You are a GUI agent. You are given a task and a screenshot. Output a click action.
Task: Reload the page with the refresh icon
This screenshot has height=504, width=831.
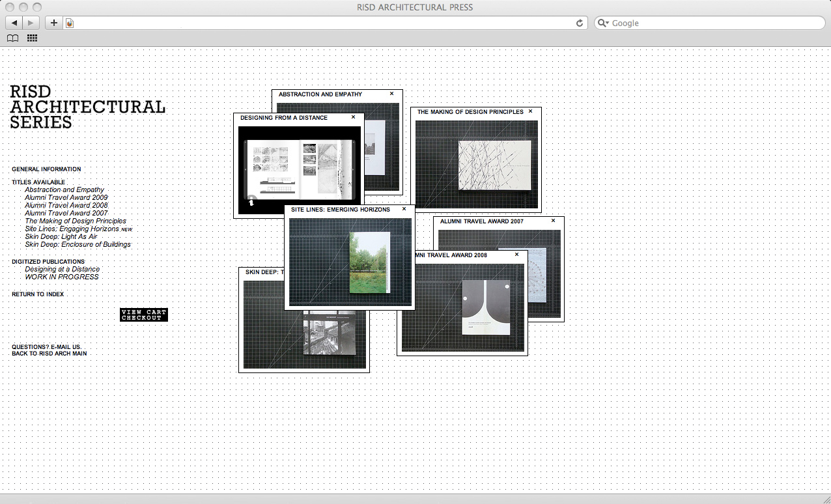pos(580,23)
